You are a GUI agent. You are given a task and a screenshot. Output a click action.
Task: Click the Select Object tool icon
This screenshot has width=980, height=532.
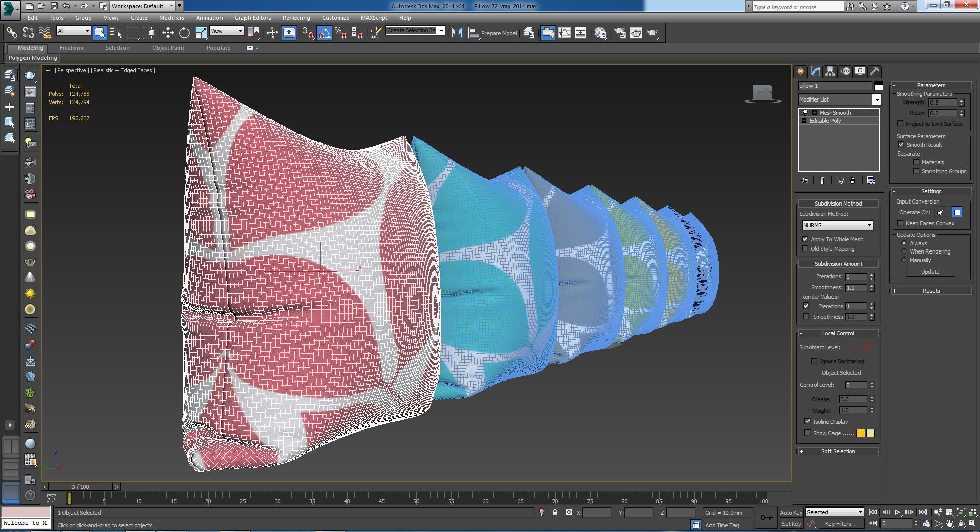[x=100, y=33]
